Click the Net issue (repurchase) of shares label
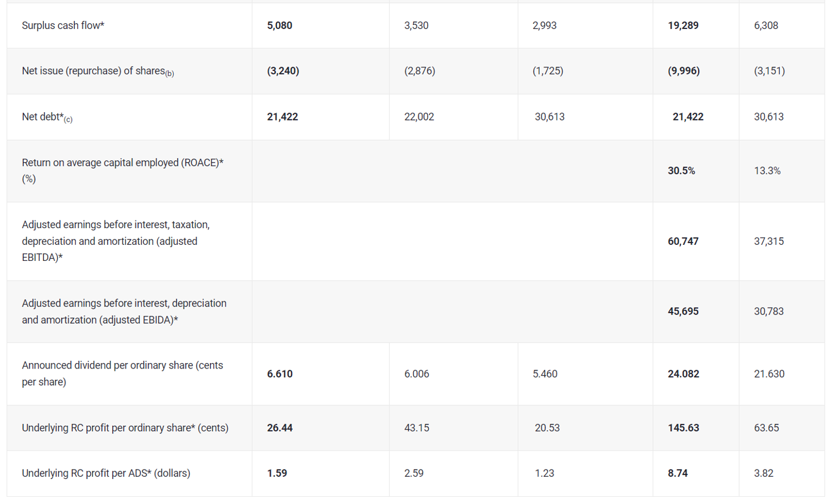This screenshot has width=833, height=504. (98, 71)
